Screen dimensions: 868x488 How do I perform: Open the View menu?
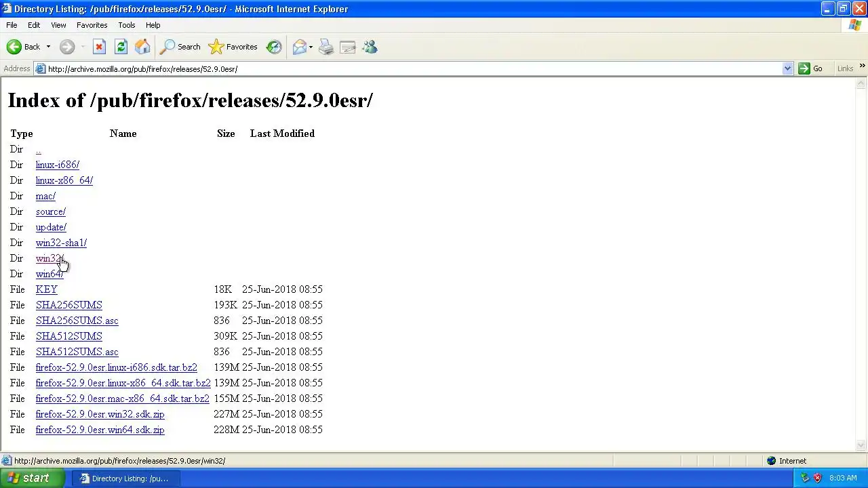[58, 25]
